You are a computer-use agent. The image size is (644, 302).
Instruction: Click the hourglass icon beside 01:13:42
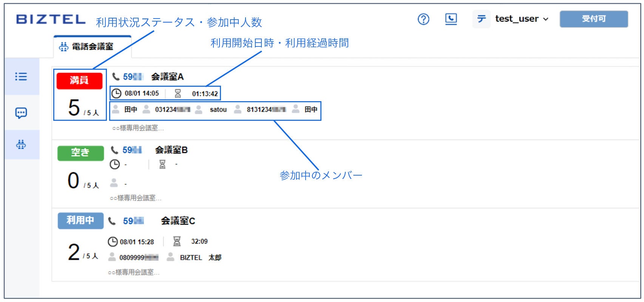[178, 93]
